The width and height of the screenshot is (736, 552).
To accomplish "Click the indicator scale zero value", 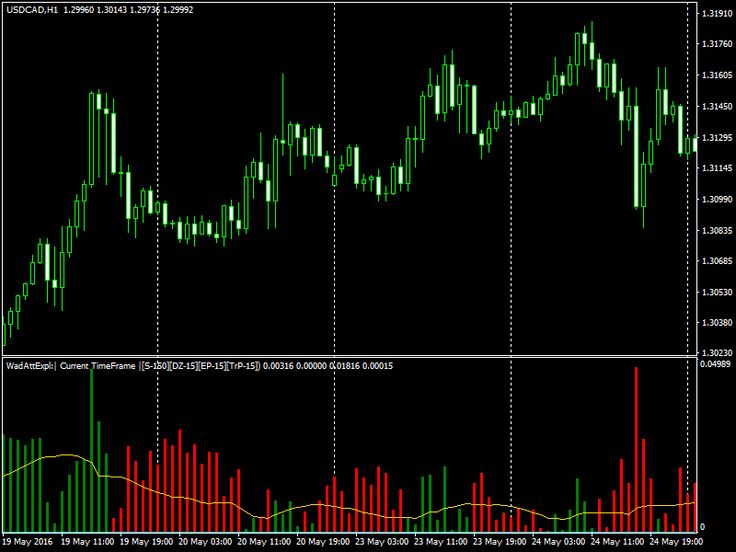I will [702, 527].
